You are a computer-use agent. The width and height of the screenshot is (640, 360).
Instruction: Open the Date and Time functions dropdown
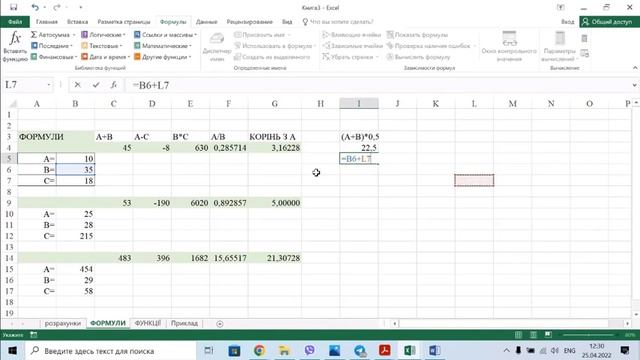(105, 57)
